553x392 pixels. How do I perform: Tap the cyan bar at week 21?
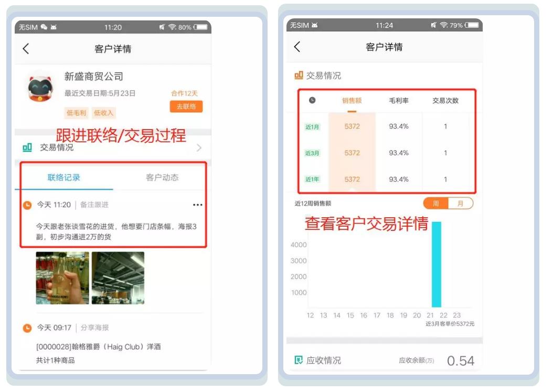click(x=437, y=264)
